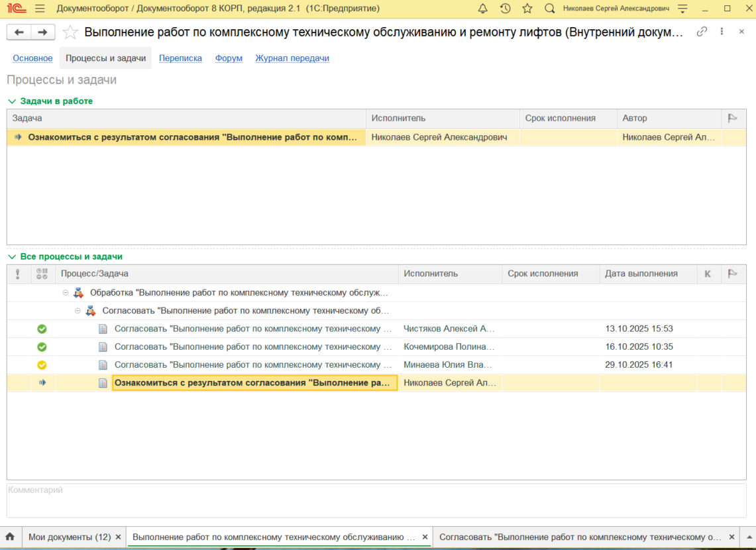This screenshot has width=756, height=550.
Task: Click the search magnifier icon
Action: pos(549,8)
